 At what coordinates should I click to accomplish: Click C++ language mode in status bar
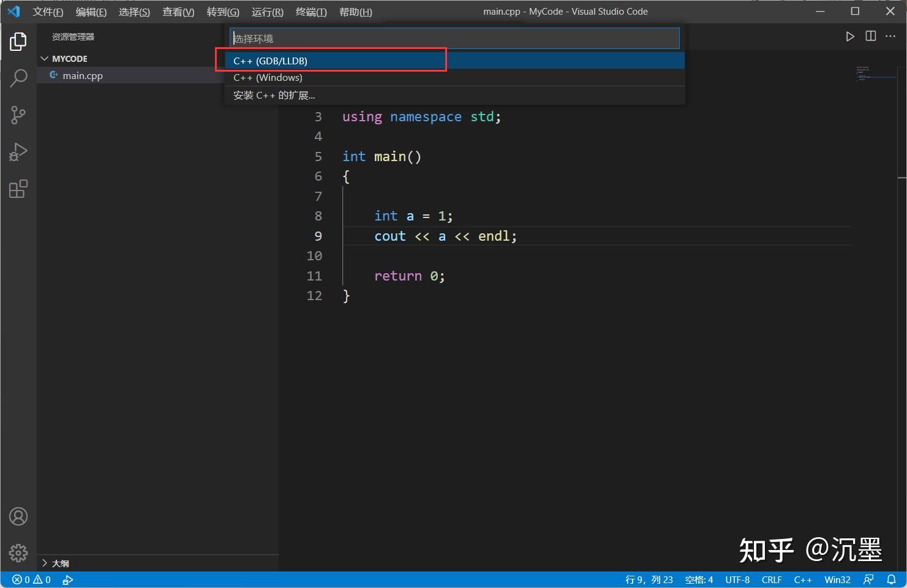[803, 579]
